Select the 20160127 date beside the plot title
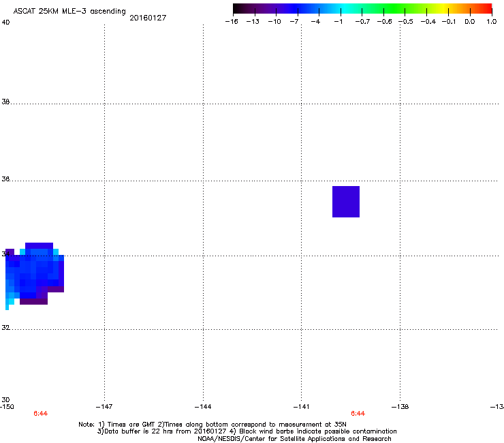This screenshot has width=504, height=443. pos(148,18)
